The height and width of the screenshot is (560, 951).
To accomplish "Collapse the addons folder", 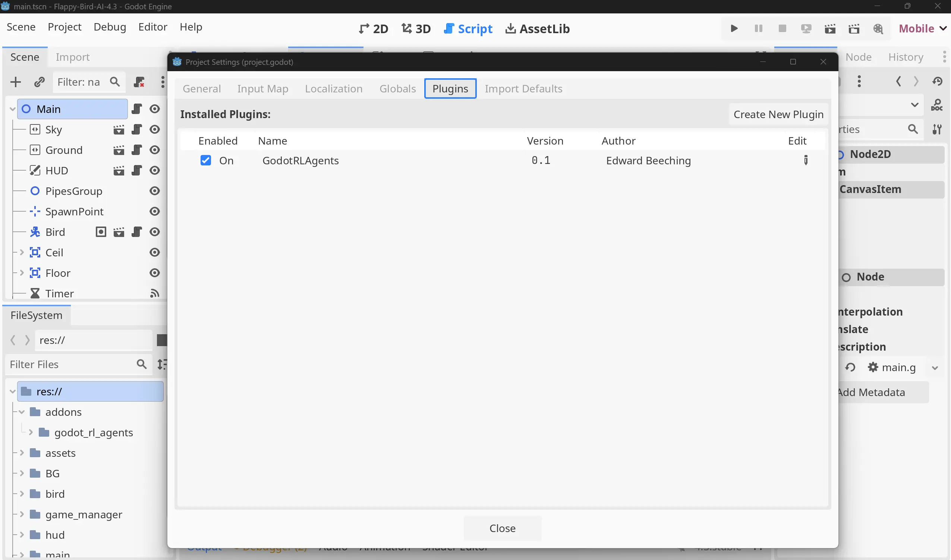I will (22, 412).
